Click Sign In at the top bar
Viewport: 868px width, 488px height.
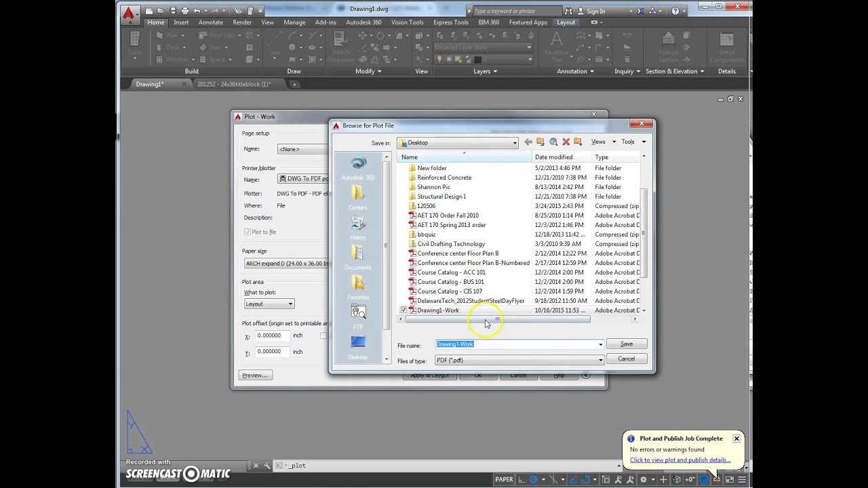click(x=595, y=11)
